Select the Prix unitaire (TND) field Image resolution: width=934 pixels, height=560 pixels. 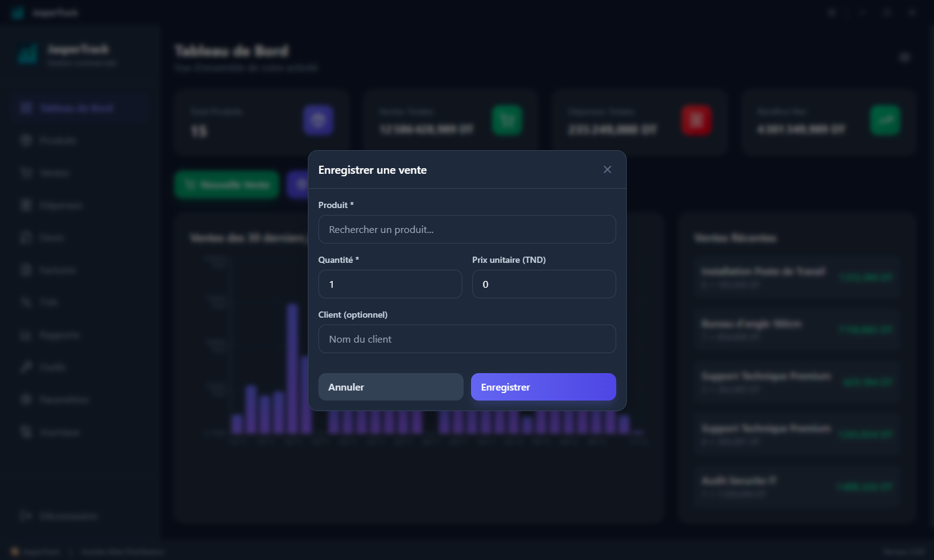coord(544,284)
